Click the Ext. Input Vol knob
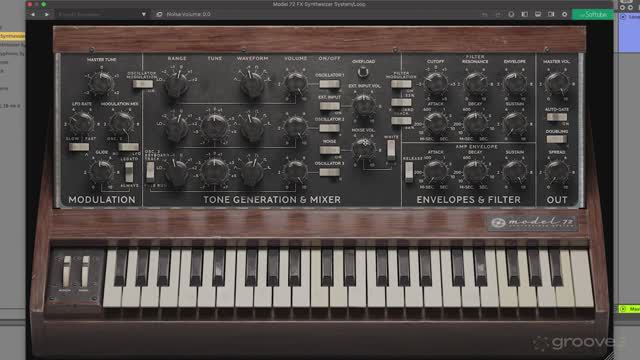 click(364, 106)
